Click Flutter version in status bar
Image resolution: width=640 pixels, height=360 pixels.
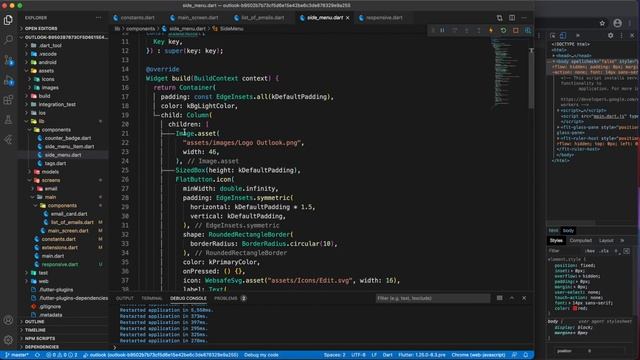tap(422, 355)
